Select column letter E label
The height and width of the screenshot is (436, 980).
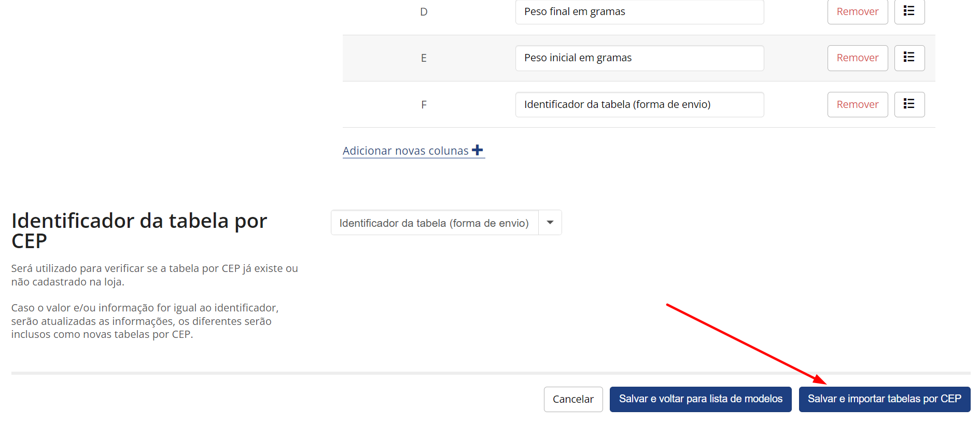[424, 58]
